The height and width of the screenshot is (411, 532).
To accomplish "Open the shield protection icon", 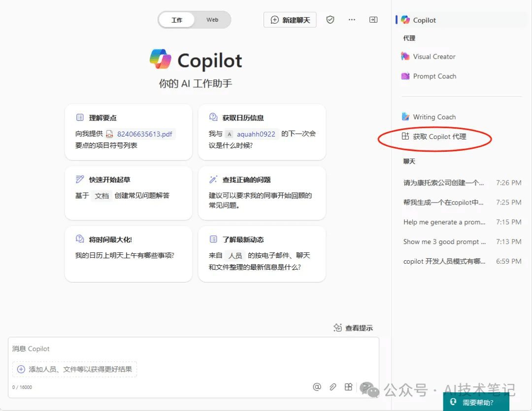I will (x=330, y=20).
